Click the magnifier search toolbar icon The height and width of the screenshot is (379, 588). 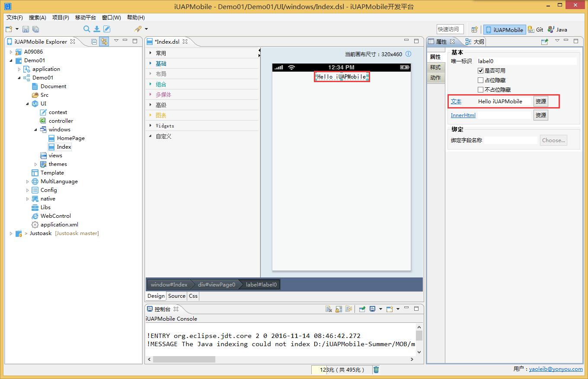coord(86,29)
